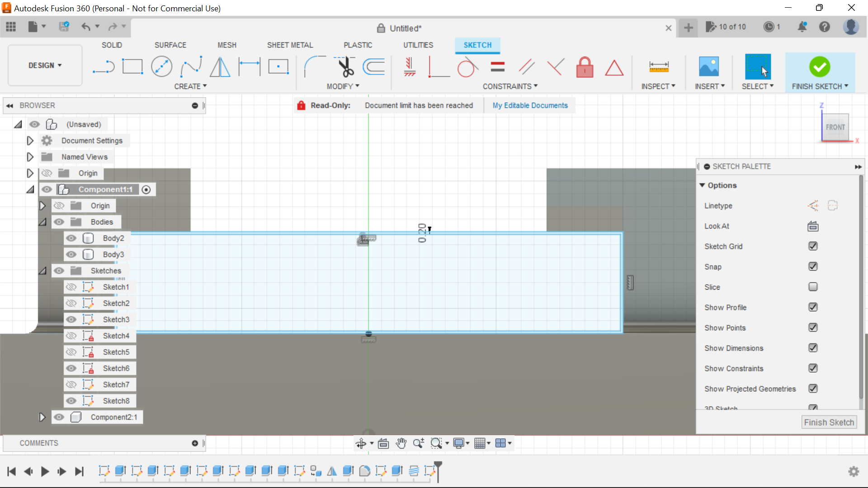Enable the Slice checkbox

pos(813,287)
